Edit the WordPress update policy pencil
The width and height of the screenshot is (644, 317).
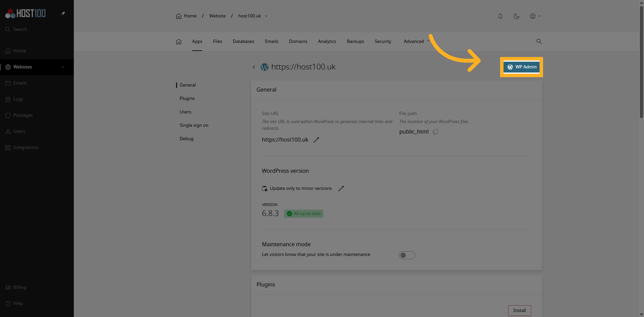(x=341, y=189)
